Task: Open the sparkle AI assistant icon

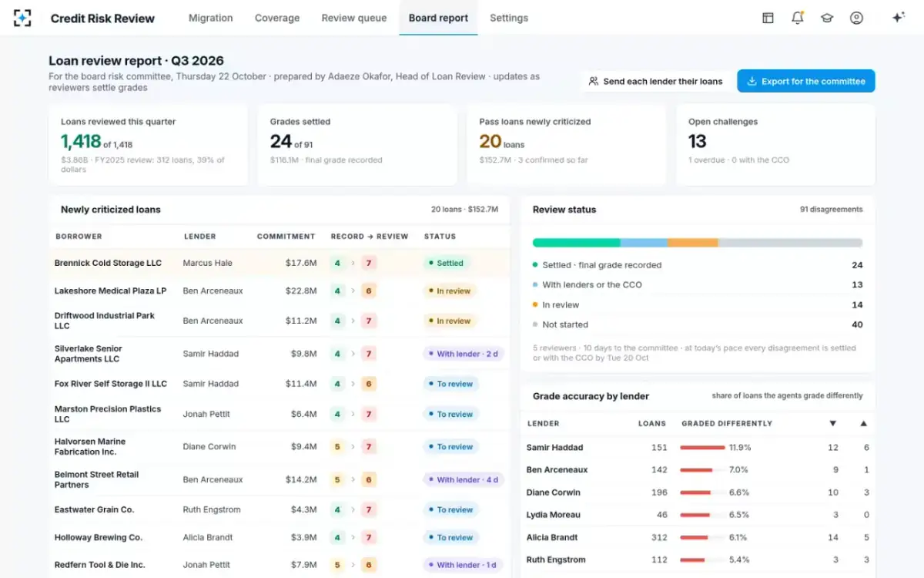Action: point(898,18)
